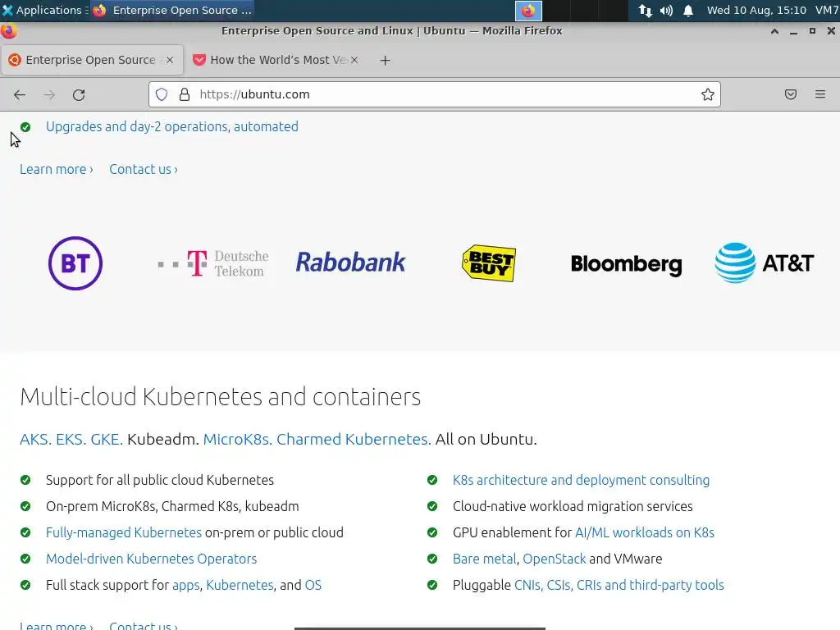This screenshot has height=630, width=840.
Task: Go back to the previous page
Action: (x=20, y=95)
